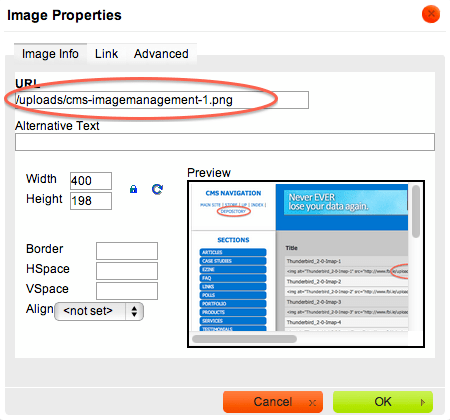Select the Width field showing 400
This screenshot has height=420, width=450.
tap(91, 181)
